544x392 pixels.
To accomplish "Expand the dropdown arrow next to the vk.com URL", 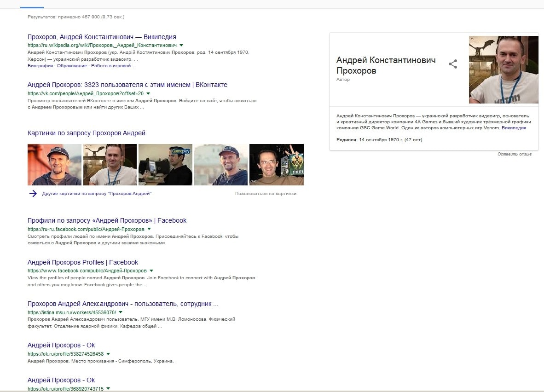I will point(148,93).
